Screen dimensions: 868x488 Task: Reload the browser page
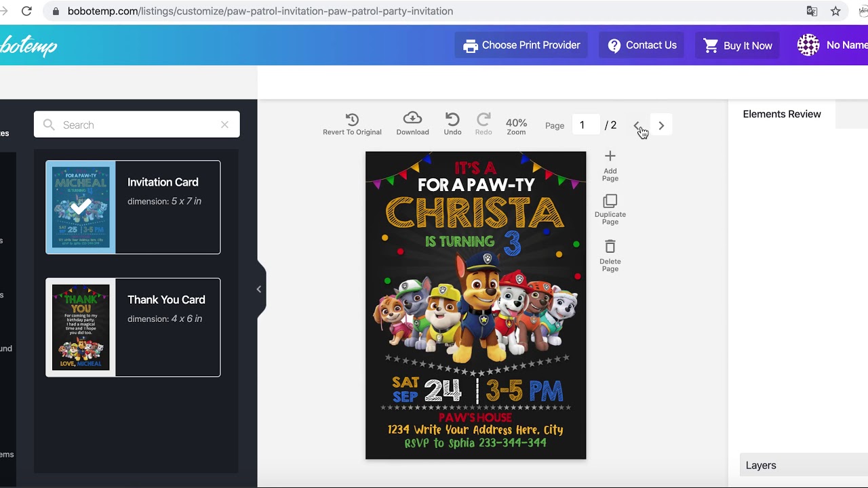pos(26,11)
